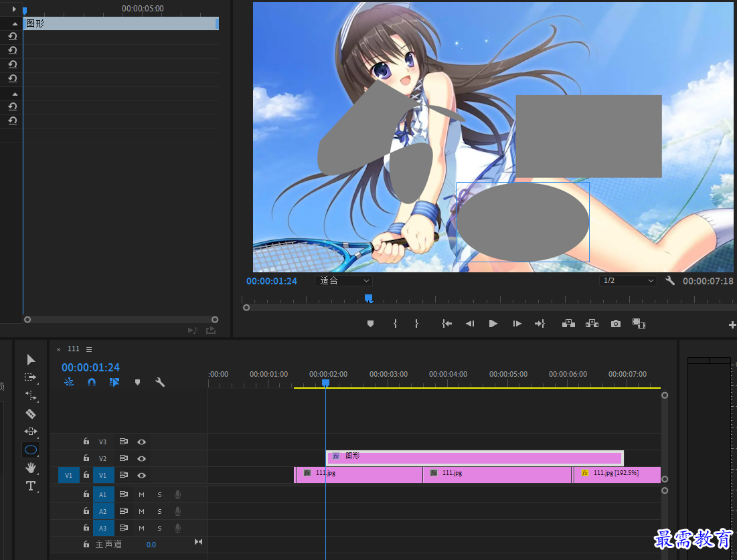Viewport: 737px width, 560px height.
Task: Click timeline playhead at 00:00:02:00
Action: pyautogui.click(x=325, y=383)
